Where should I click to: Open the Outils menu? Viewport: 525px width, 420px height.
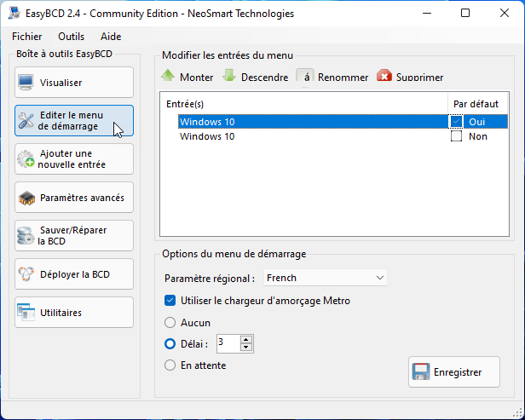[72, 36]
